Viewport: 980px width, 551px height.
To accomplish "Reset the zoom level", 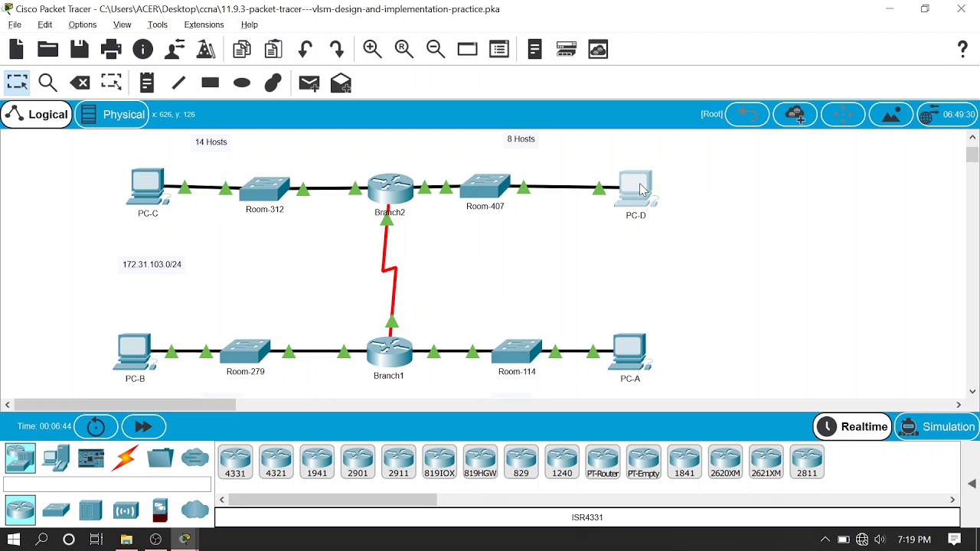I will 404,50.
